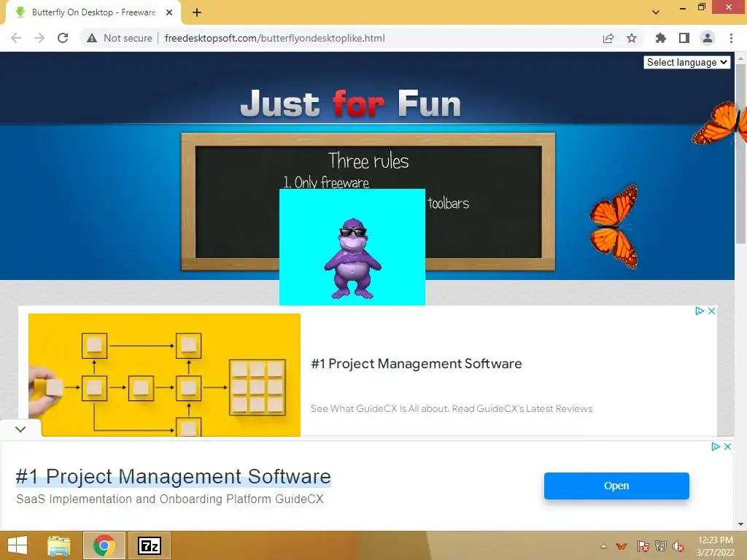The width and height of the screenshot is (747, 560).
Task: Open the Chrome three-dot menu
Action: click(731, 38)
